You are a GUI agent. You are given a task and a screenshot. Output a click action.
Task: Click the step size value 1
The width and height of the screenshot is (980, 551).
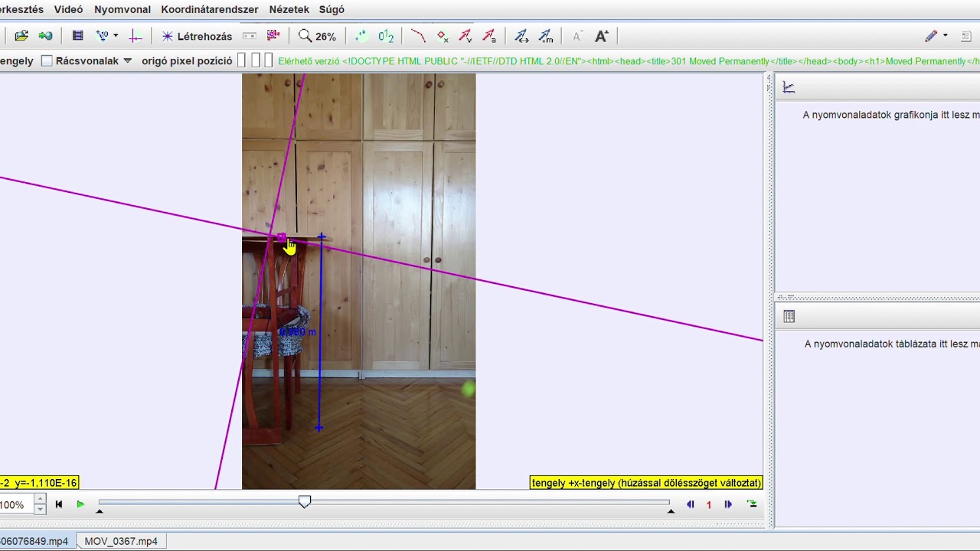(709, 504)
